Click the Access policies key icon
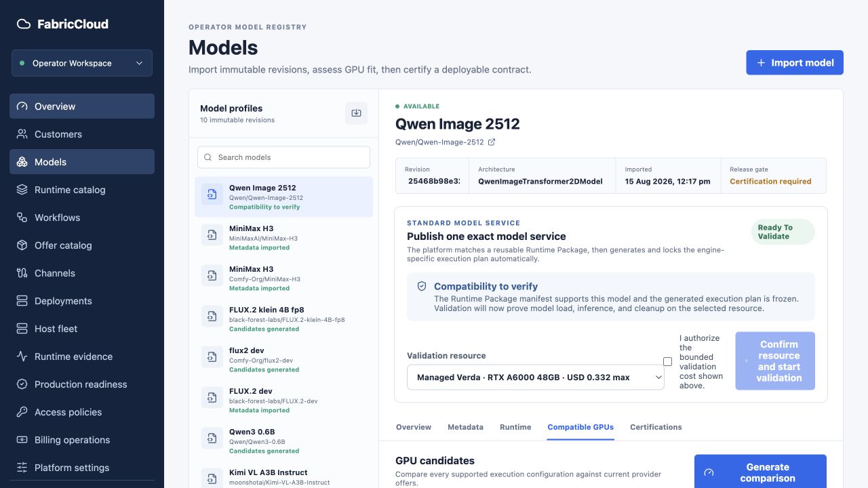Screen dimensions: 868x488 (22, 412)
